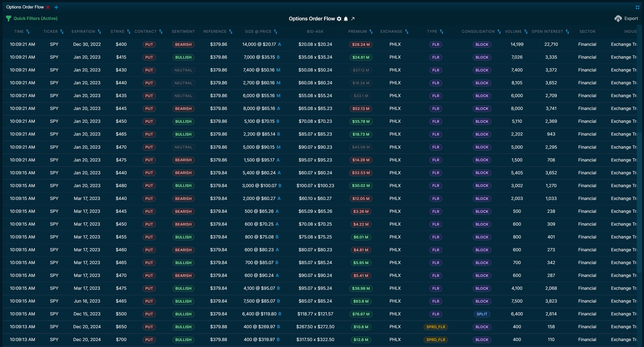Toggle sort direction on the VOLUME column

pyautogui.click(x=526, y=31)
